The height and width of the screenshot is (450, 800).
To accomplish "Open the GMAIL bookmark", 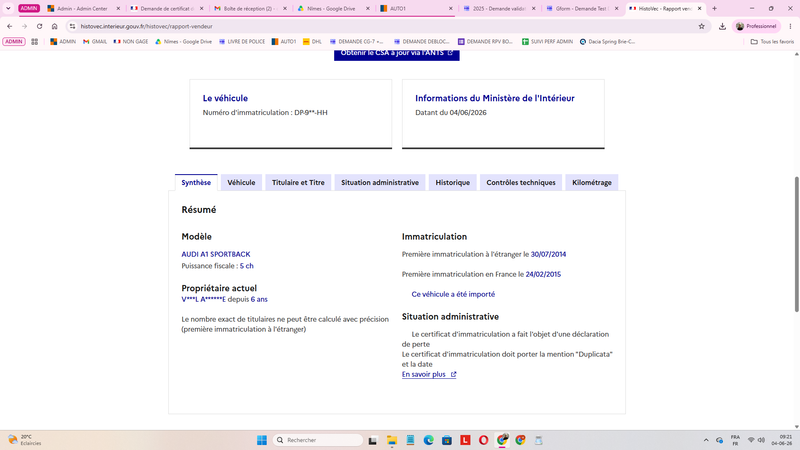I will [95, 41].
